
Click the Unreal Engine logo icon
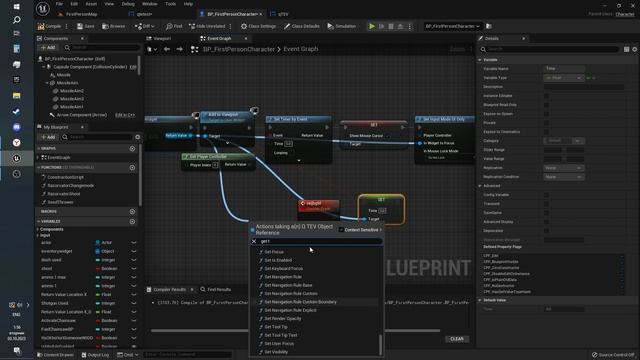tap(42, 8)
